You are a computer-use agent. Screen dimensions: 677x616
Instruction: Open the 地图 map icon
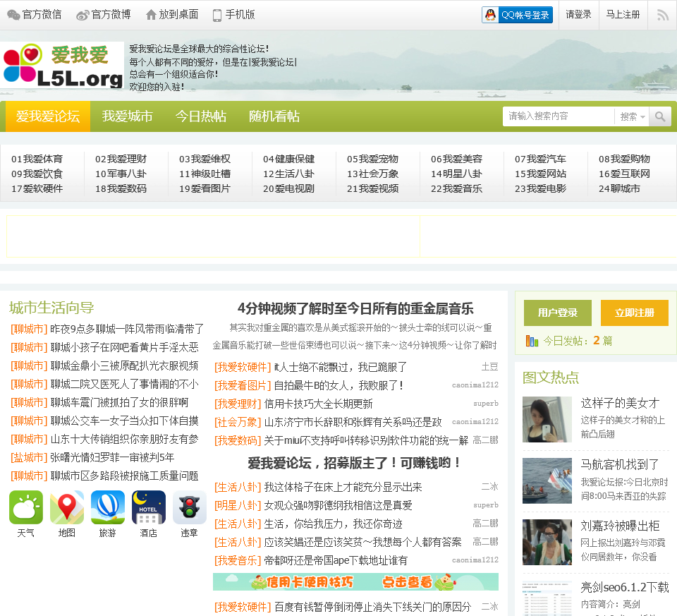pyautogui.click(x=67, y=507)
